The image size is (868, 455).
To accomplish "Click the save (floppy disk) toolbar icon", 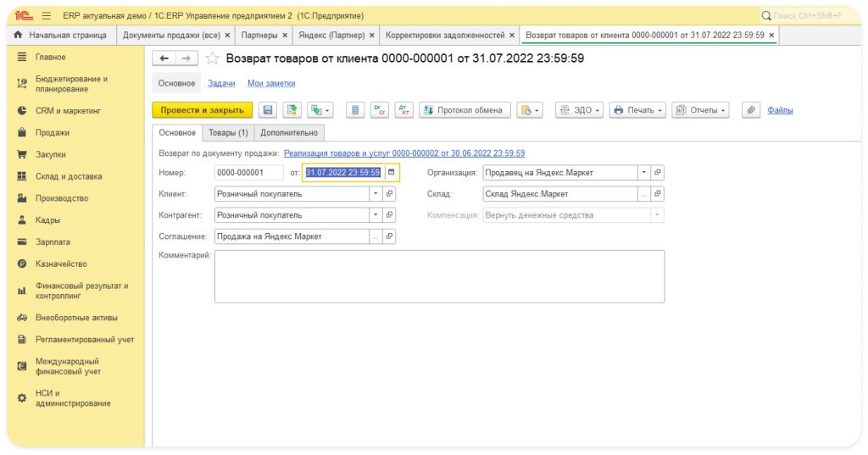I will [268, 110].
